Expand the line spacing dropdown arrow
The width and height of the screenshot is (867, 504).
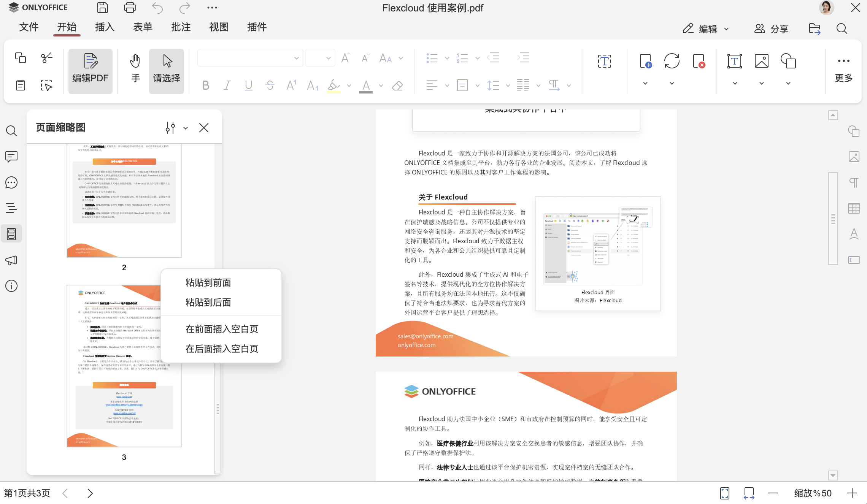click(x=508, y=86)
